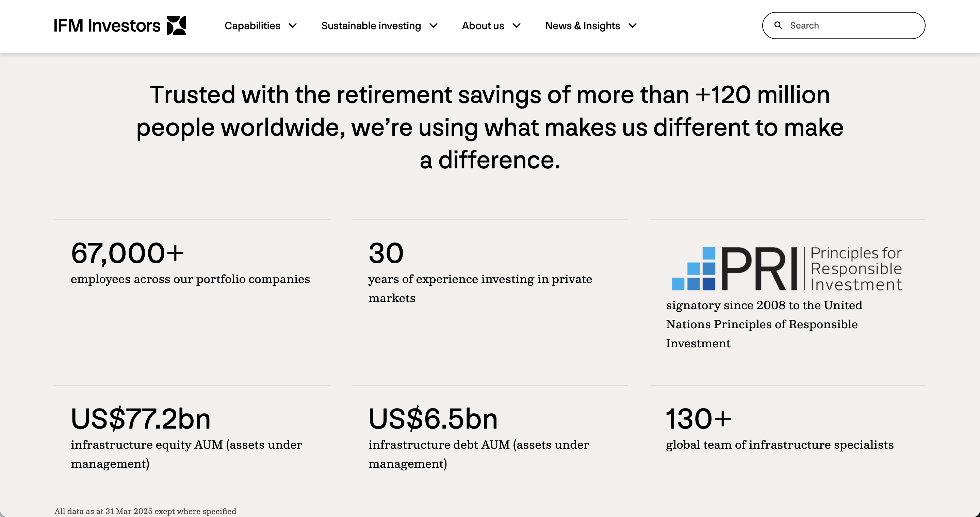Click the Principles for Responsible Investment logo text
This screenshot has width=980, height=517.
pyautogui.click(x=855, y=269)
